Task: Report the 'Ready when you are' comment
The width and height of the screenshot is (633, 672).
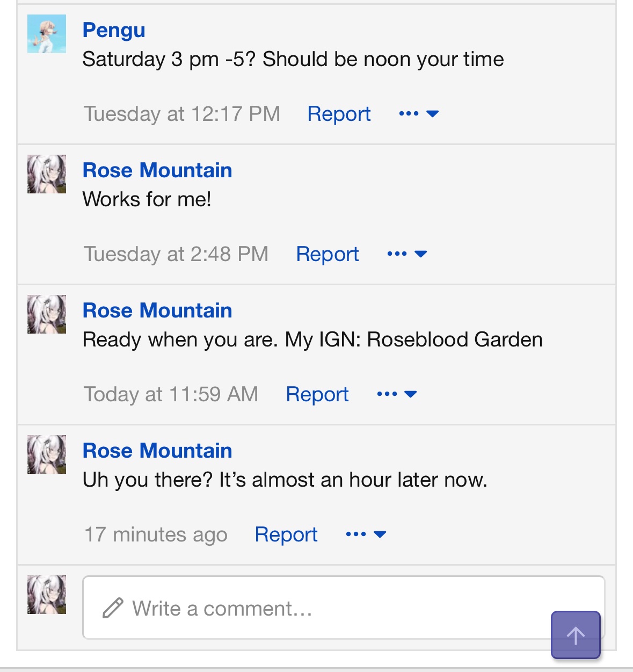Action: (x=317, y=394)
